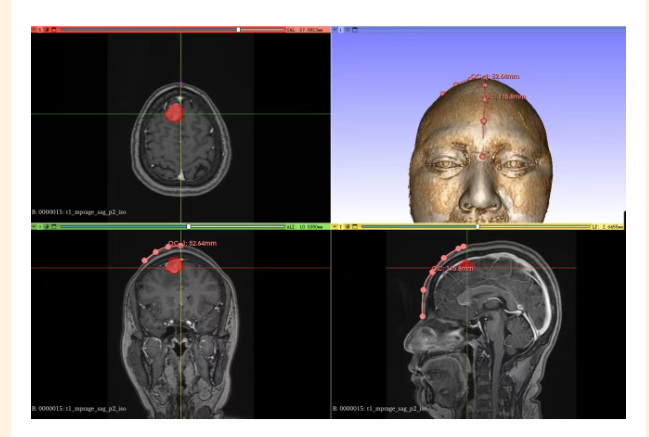Move the yellow slice offset slider handle
Viewport: 649px width, 437px height.
click(x=478, y=227)
